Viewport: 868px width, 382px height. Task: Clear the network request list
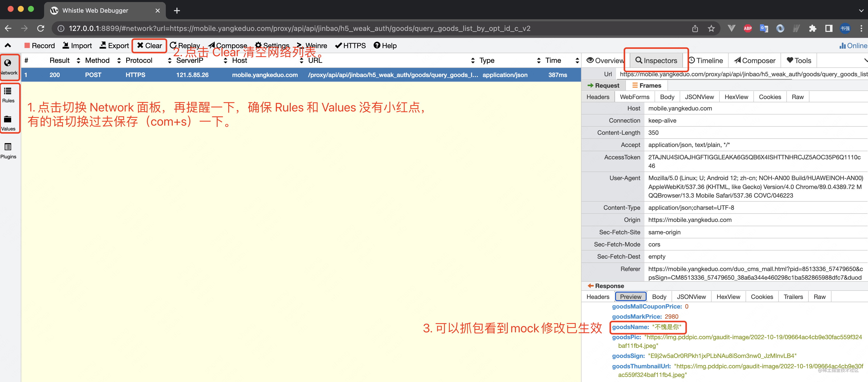149,45
